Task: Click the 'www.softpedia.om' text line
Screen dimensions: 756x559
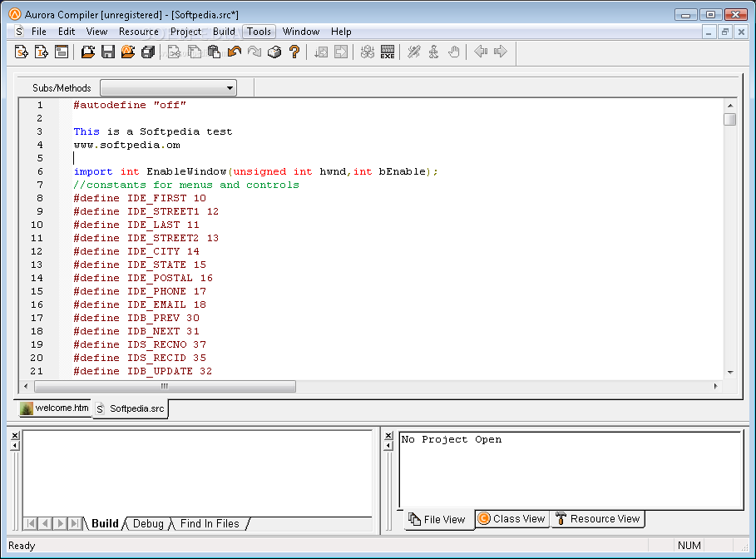Action: tap(126, 145)
